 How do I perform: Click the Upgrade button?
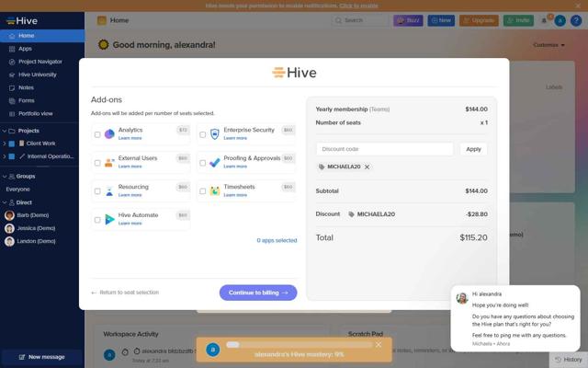(x=479, y=20)
